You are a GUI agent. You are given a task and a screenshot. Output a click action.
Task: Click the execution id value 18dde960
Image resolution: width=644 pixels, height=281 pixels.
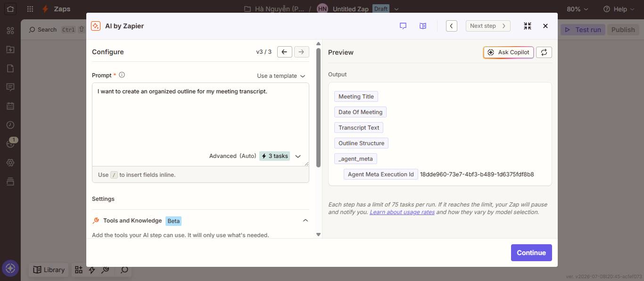477,174
